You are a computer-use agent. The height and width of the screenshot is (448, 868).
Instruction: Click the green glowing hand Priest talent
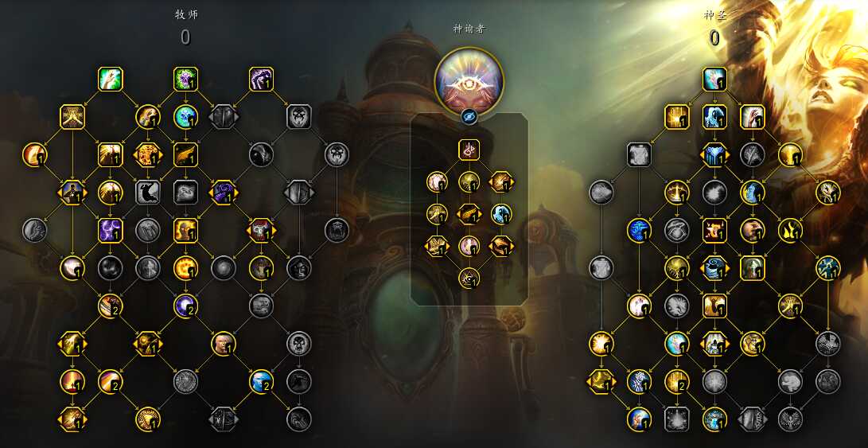click(110, 79)
